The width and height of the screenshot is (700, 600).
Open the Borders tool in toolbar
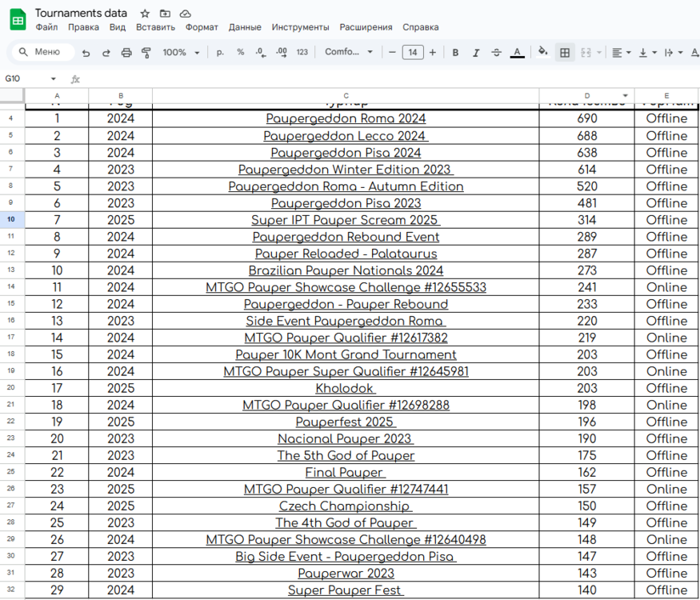(565, 53)
